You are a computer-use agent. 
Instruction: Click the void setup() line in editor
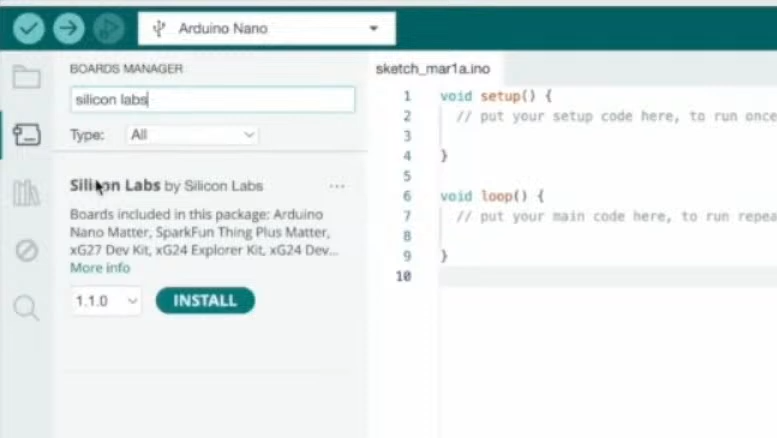coord(496,96)
